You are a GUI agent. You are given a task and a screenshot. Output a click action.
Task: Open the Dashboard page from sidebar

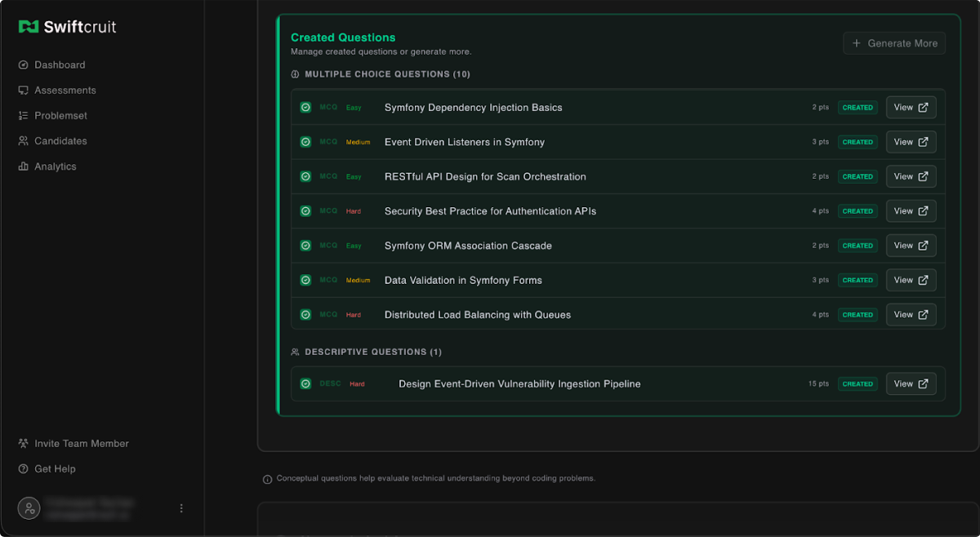click(59, 65)
